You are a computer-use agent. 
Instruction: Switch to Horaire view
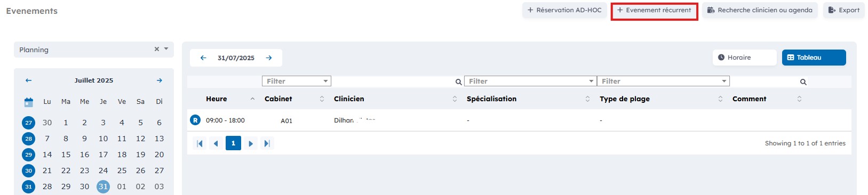tap(744, 58)
